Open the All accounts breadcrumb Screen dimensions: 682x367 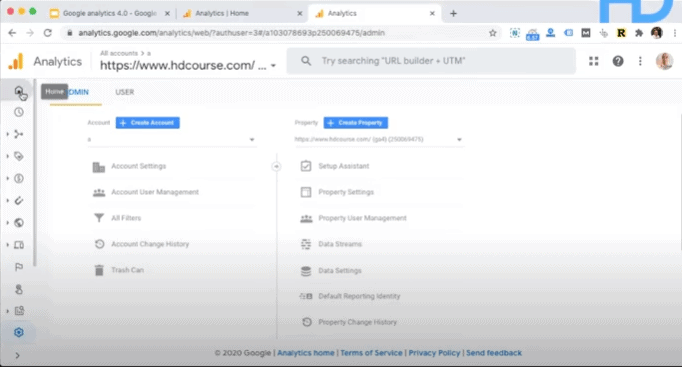[119, 53]
